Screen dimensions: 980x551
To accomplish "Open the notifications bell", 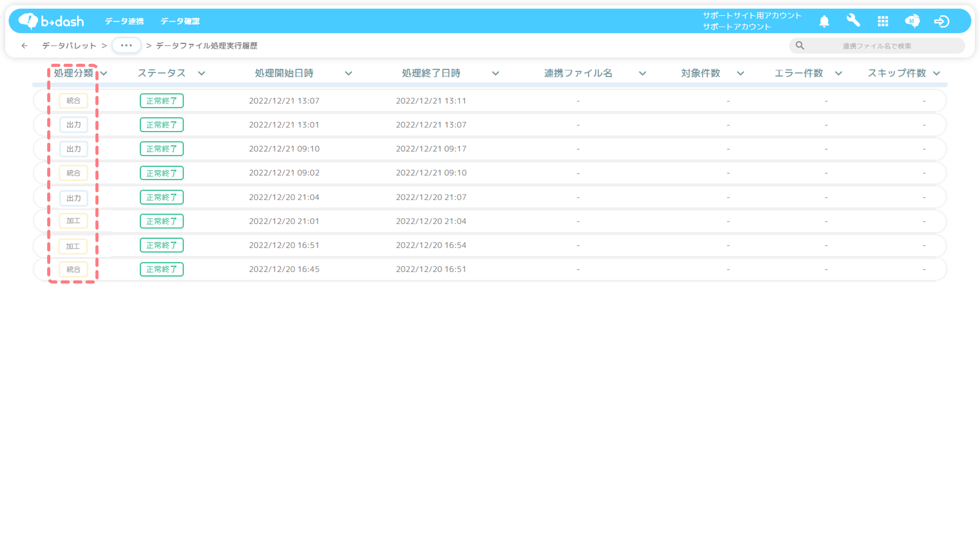I will pyautogui.click(x=824, y=21).
